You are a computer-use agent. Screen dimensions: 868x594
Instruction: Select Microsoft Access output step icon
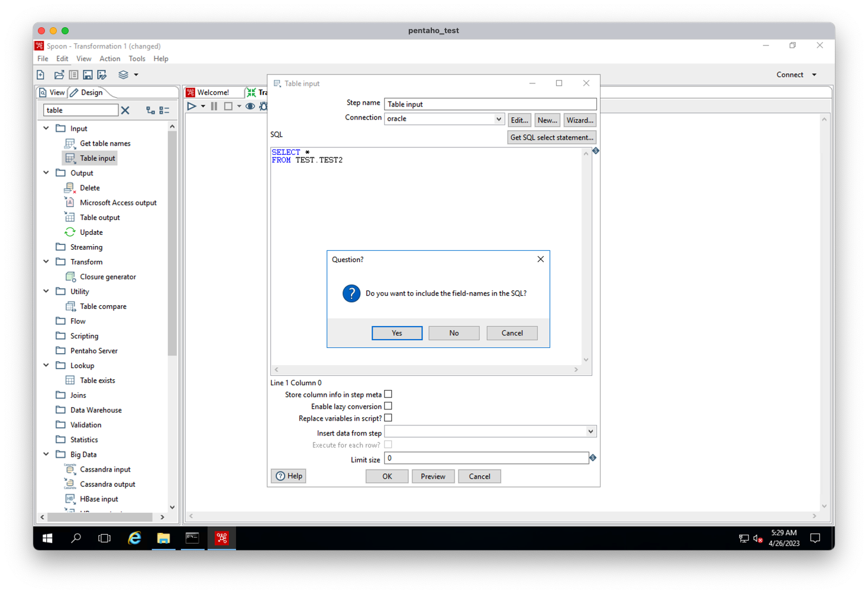[70, 202]
